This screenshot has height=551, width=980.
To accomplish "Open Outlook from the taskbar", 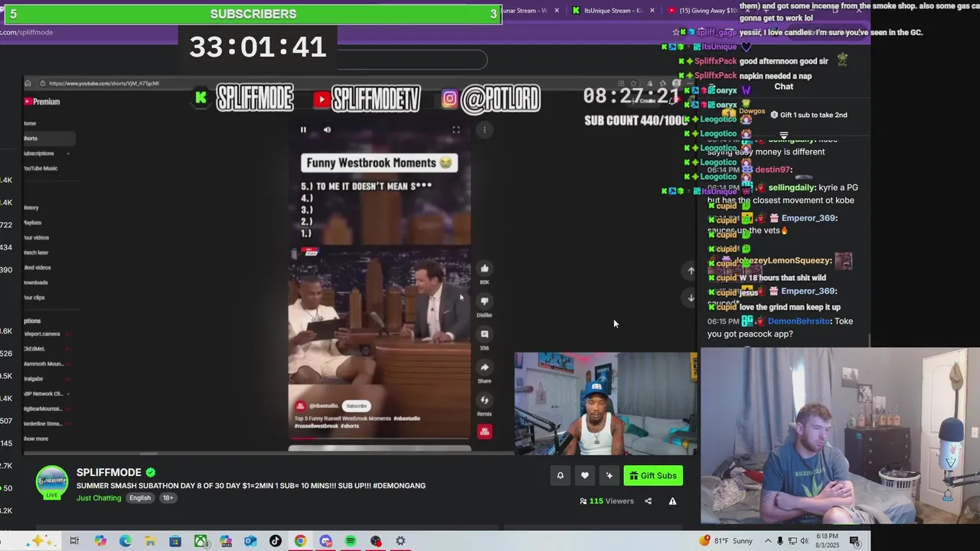I will tap(250, 541).
